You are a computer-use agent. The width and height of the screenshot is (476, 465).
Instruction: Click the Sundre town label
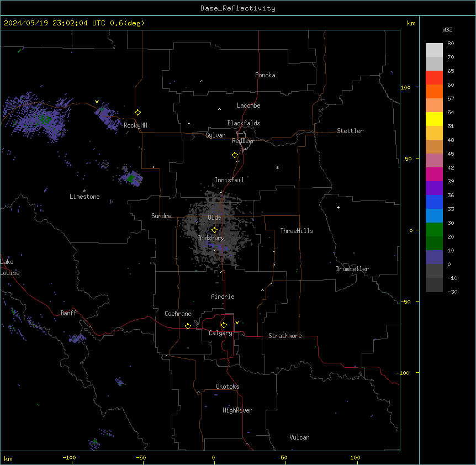point(161,216)
